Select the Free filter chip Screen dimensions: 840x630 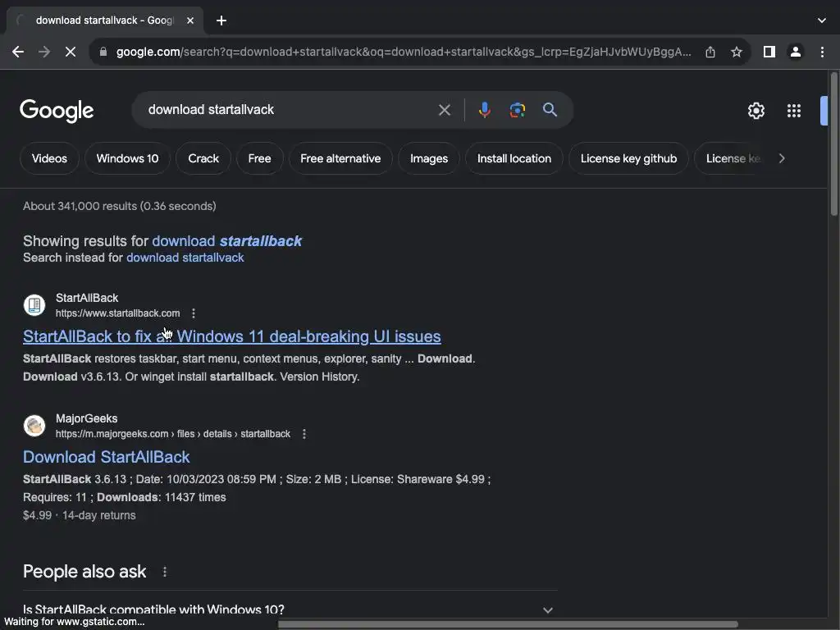click(259, 158)
